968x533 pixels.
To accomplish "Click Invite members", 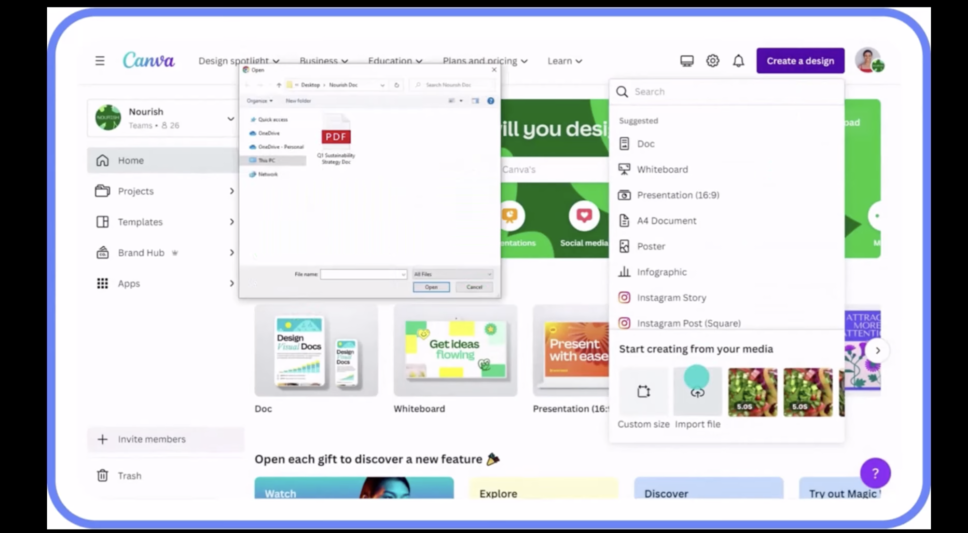I will click(x=165, y=439).
